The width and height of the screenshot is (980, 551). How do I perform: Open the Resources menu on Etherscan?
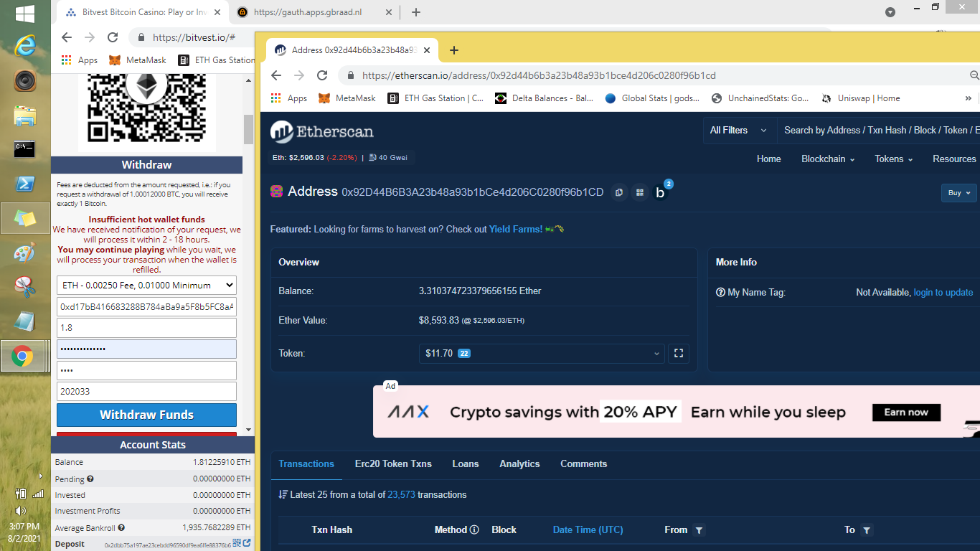pyautogui.click(x=955, y=159)
